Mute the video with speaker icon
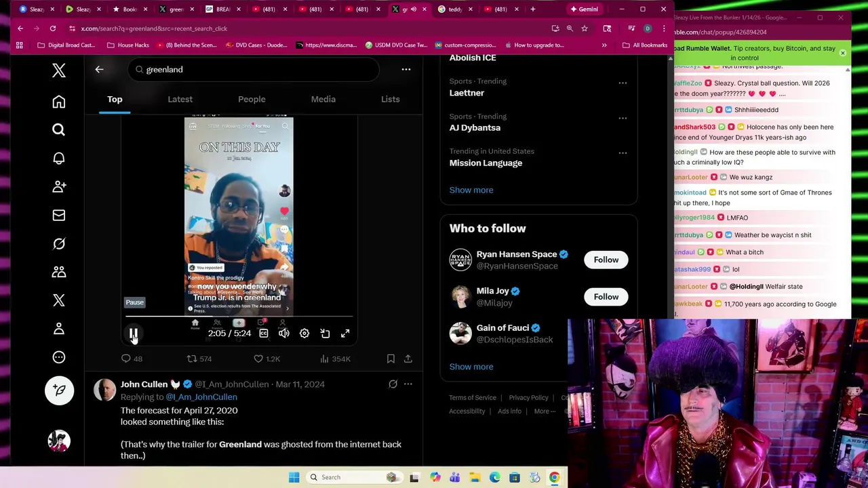 tap(284, 333)
